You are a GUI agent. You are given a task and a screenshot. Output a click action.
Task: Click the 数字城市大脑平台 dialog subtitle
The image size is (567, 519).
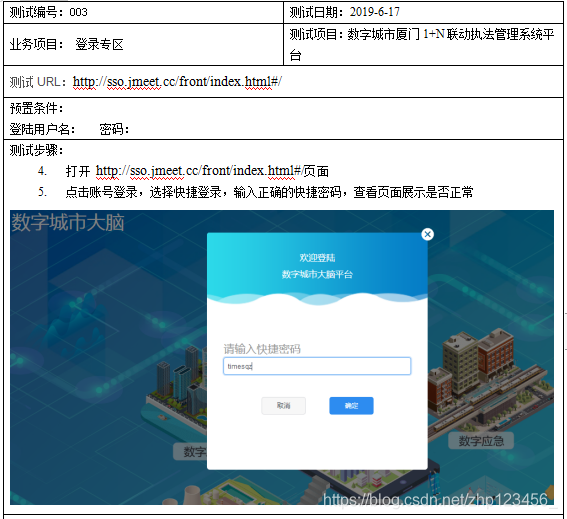pyautogui.click(x=317, y=274)
